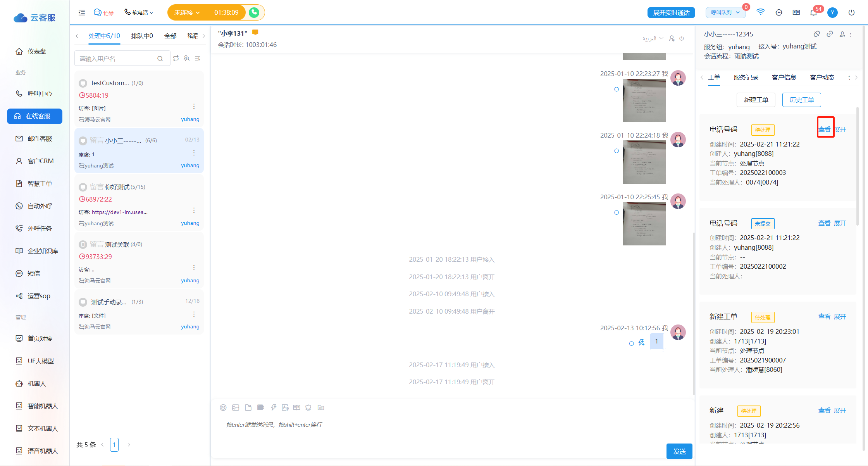This screenshot has height=466, width=868.
Task: Attach a file with the folder icon
Action: pyautogui.click(x=248, y=407)
